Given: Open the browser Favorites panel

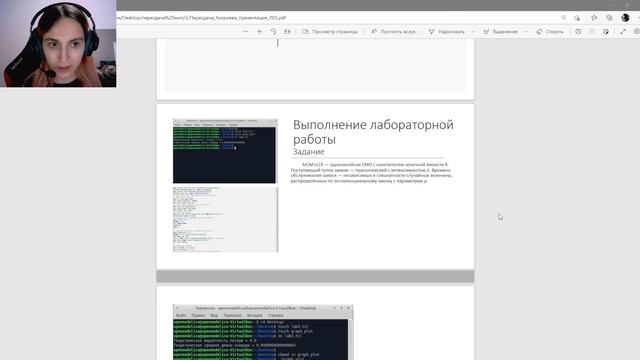Looking at the screenshot, I should click(594, 18).
